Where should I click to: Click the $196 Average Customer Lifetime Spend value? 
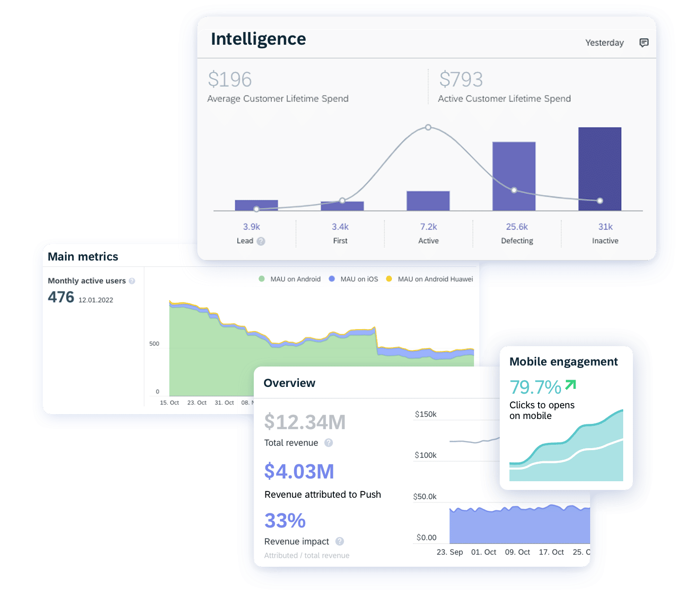tap(230, 79)
